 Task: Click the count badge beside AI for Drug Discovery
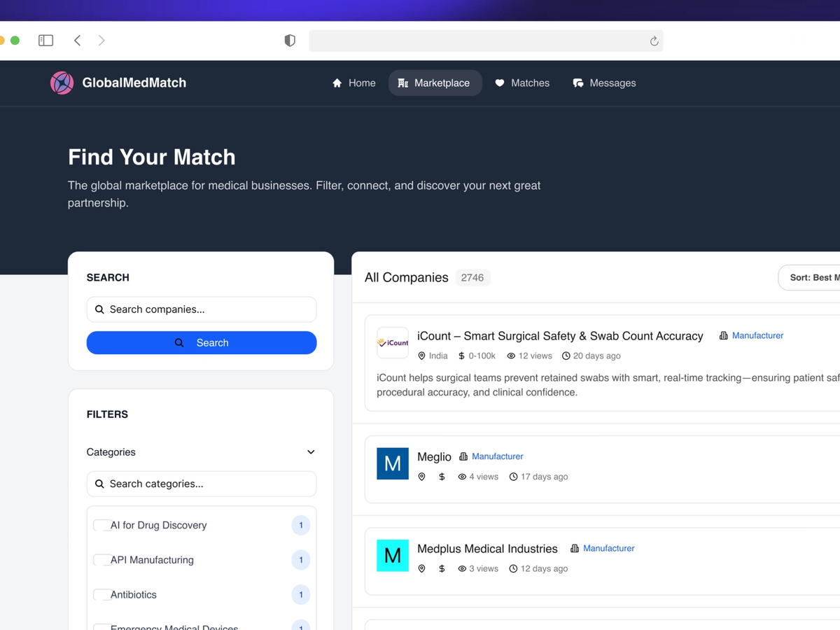301,525
